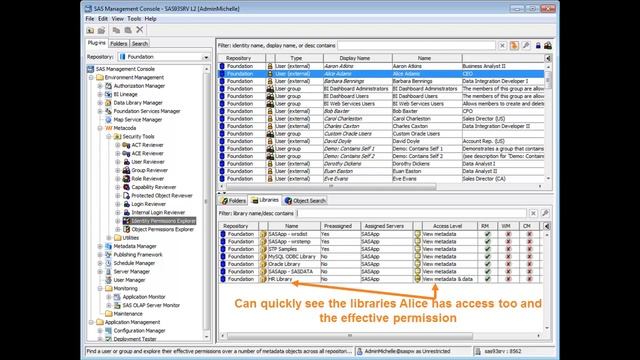Click the Server Manager icon
This screenshot has width=640, height=360.
(108, 271)
